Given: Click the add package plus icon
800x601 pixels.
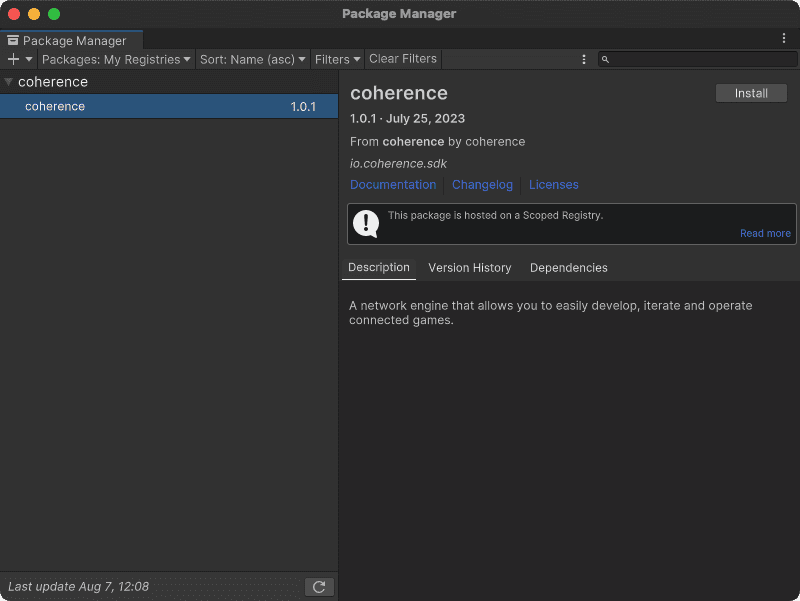Looking at the screenshot, I should tap(12, 59).
